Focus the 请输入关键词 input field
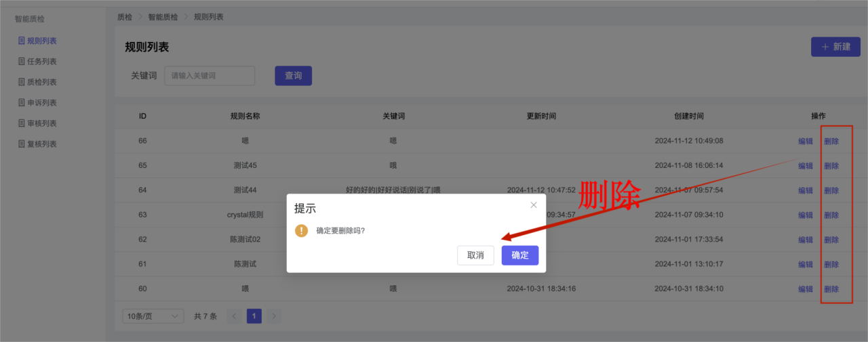Screen dimensions: 868x342 210,76
